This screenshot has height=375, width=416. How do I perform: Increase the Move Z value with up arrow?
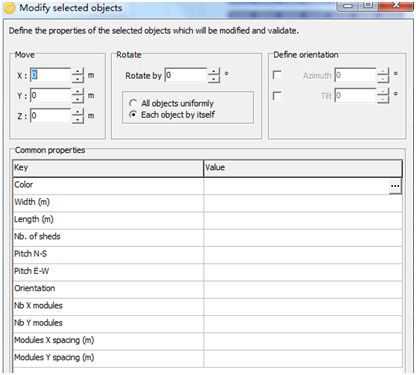78,112
